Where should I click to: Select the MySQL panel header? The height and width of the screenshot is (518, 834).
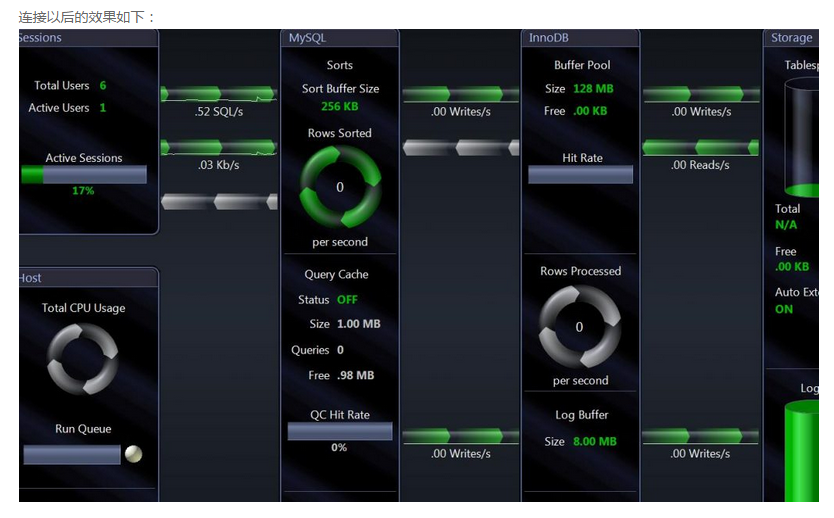click(x=340, y=38)
